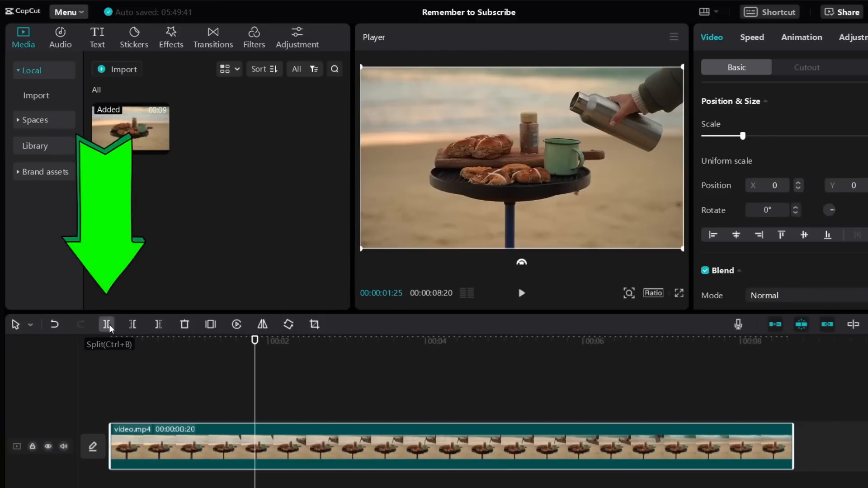
Task: Click the Import button with plus icon
Action: (117, 69)
